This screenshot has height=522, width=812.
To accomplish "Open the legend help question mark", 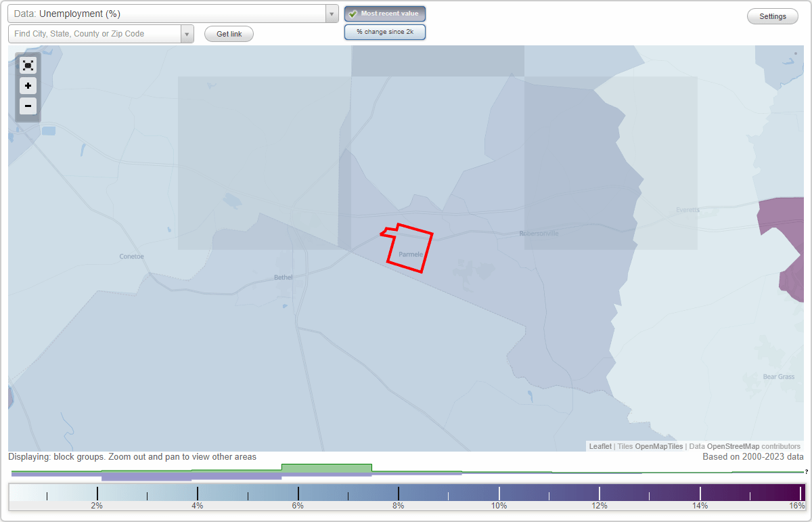I will [807, 472].
